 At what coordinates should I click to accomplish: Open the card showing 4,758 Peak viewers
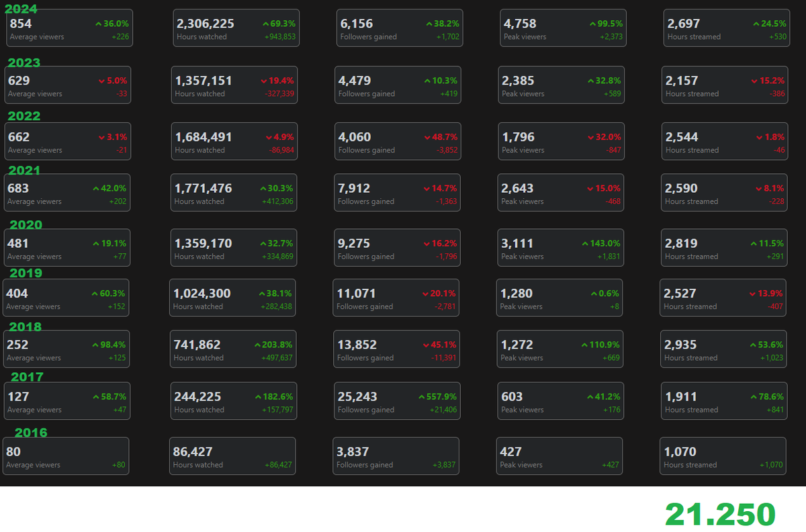(x=563, y=28)
